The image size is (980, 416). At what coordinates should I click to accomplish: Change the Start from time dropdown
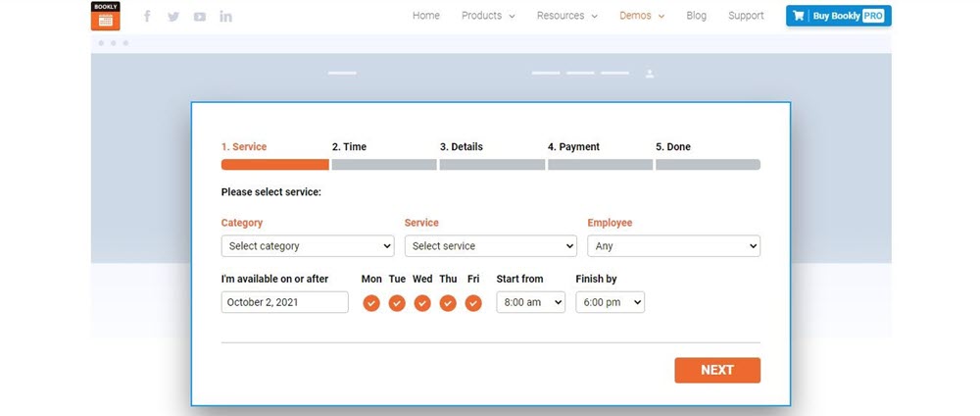click(530, 303)
